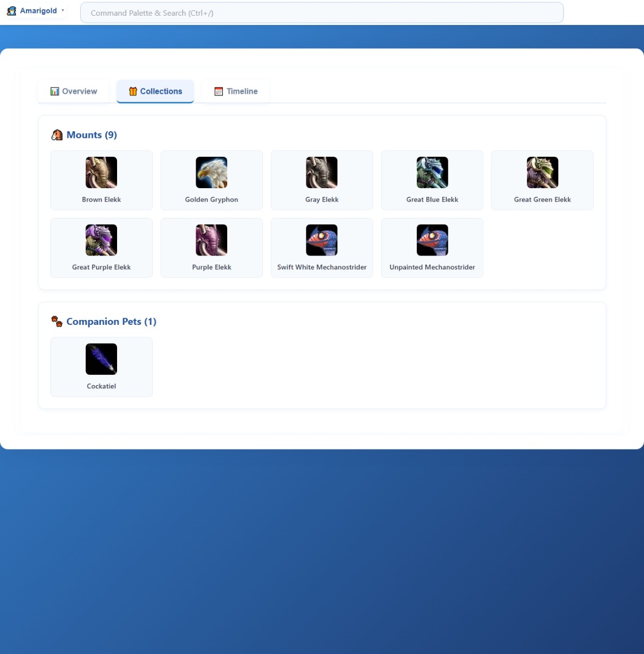Click the Gray Elekk mount icon
Viewport: 644px width, 654px height.
[x=321, y=172]
